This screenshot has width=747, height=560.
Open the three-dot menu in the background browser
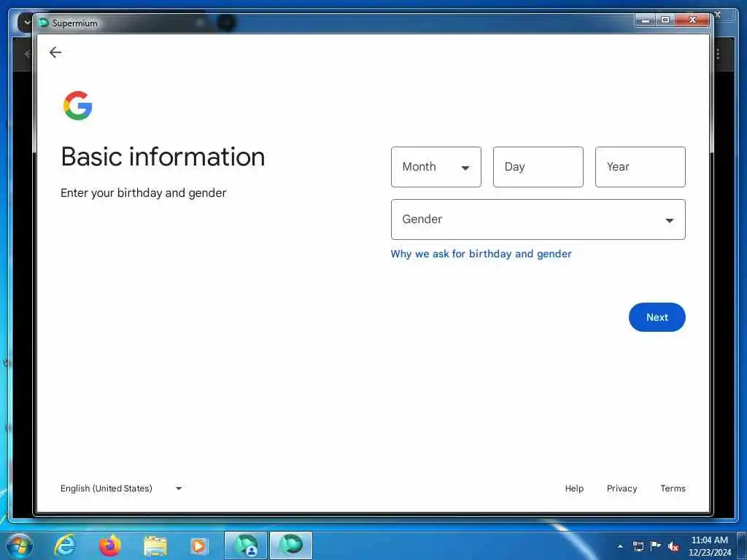(x=718, y=54)
